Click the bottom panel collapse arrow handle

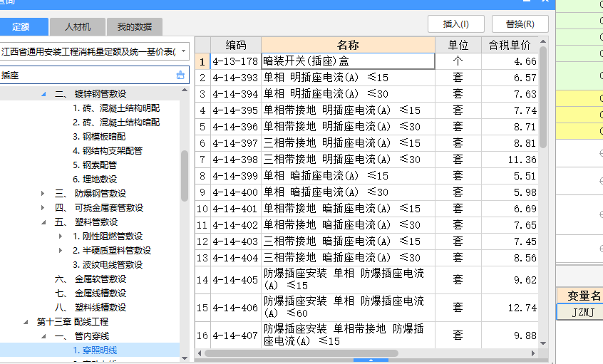pos(371,360)
